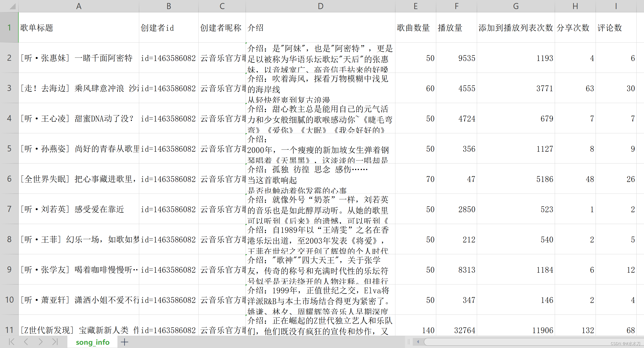Click cell [听·王心凌] 甜蜜DNA动了没?
Image resolution: width=644 pixels, height=348 pixels.
(x=79, y=118)
